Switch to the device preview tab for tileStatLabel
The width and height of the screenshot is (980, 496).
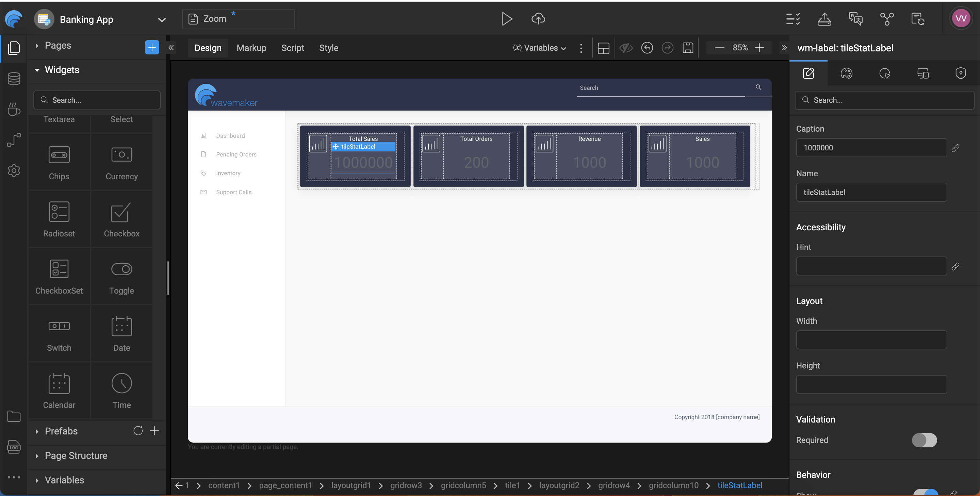923,73
